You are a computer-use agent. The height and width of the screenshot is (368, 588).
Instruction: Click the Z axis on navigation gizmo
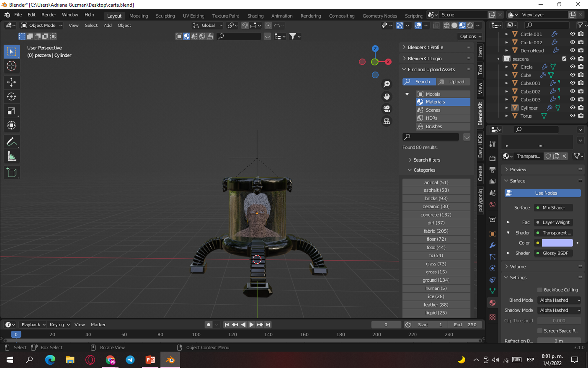375,48
